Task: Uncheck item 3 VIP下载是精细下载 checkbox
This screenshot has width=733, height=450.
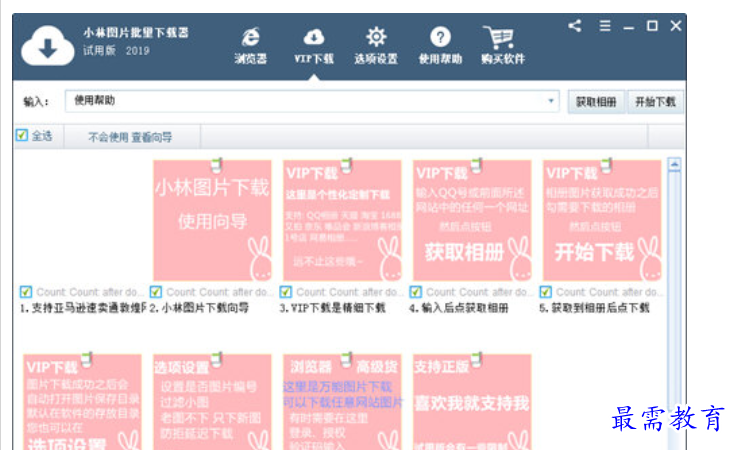Action: point(286,292)
